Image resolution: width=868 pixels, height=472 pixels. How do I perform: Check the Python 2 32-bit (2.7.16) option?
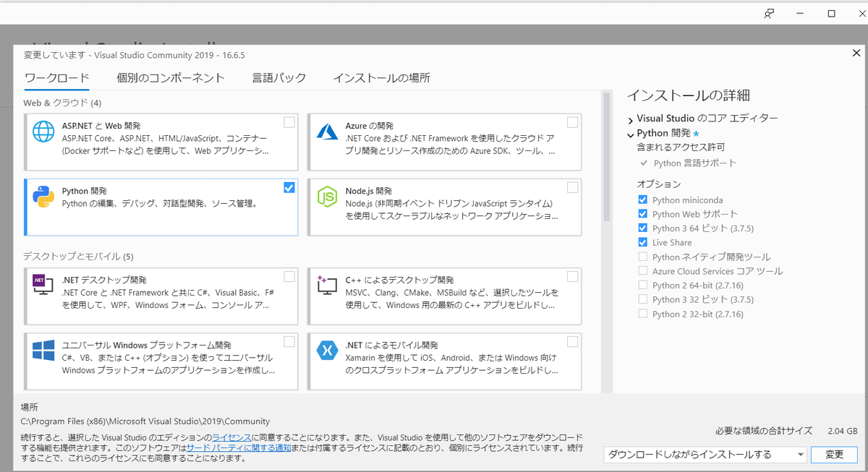point(643,314)
